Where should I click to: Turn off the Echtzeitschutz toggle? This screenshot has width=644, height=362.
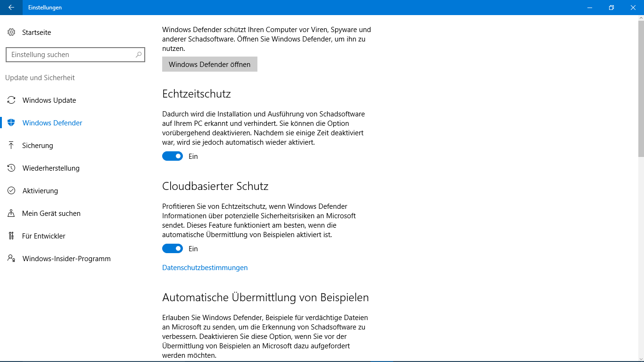[x=173, y=156]
